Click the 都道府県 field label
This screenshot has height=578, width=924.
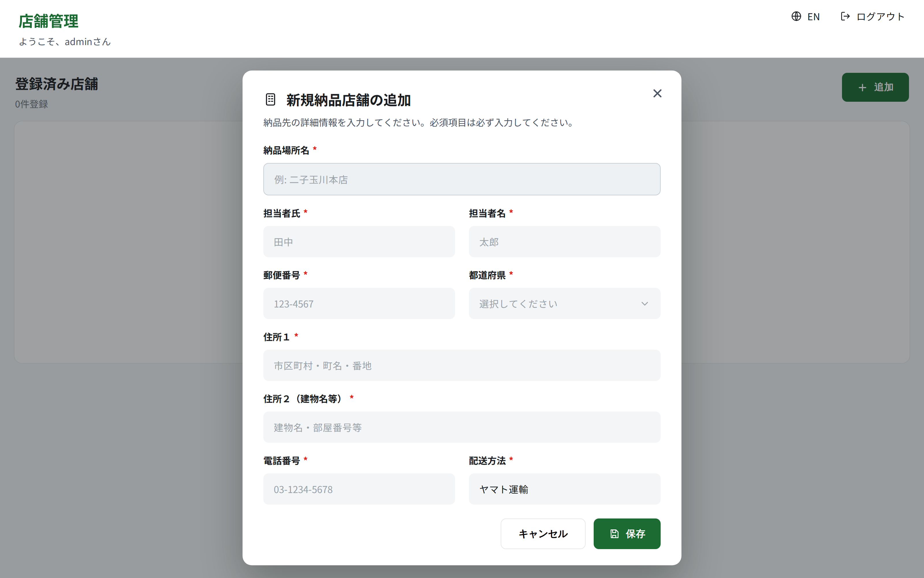coord(487,275)
